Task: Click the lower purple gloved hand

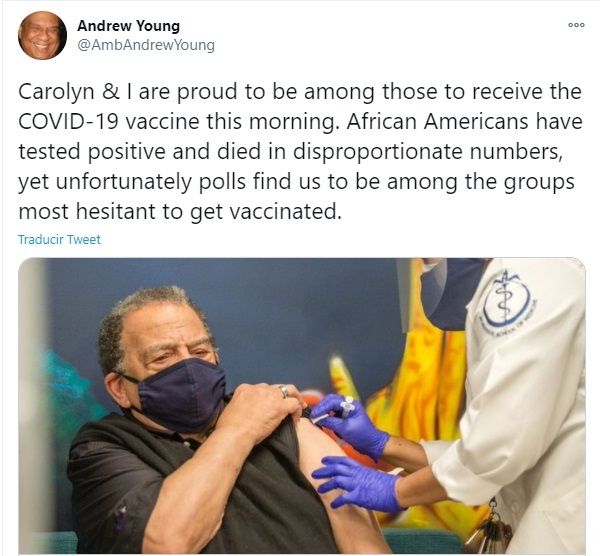Action: point(358,484)
